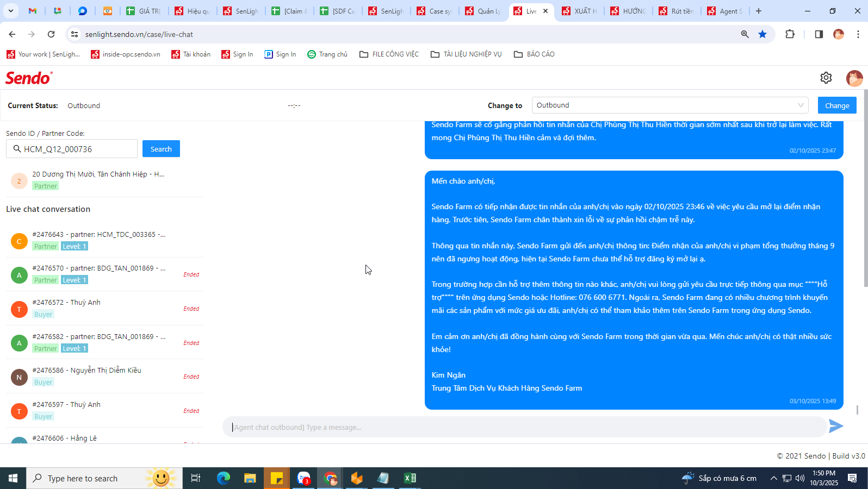Screen dimensions: 868x489
Task: Open Excel from taskbar
Action: click(410, 478)
